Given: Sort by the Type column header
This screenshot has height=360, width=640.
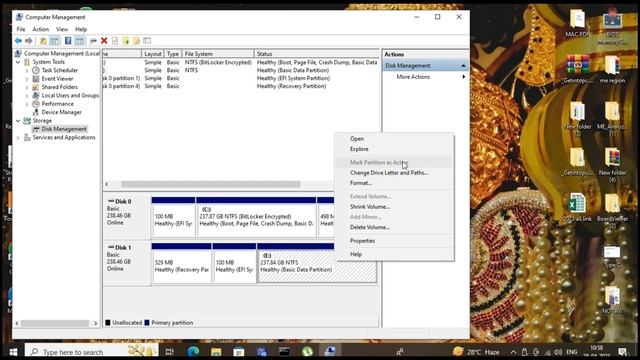Looking at the screenshot, I should tap(173, 54).
